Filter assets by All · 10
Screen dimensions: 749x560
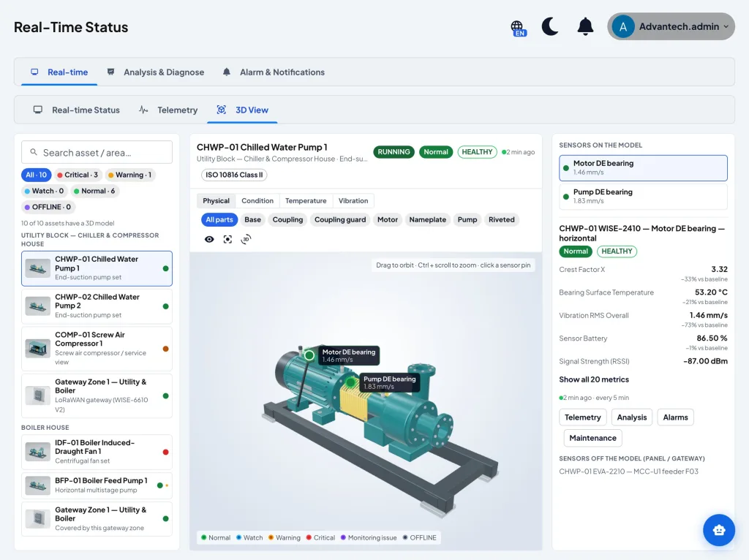click(x=37, y=175)
